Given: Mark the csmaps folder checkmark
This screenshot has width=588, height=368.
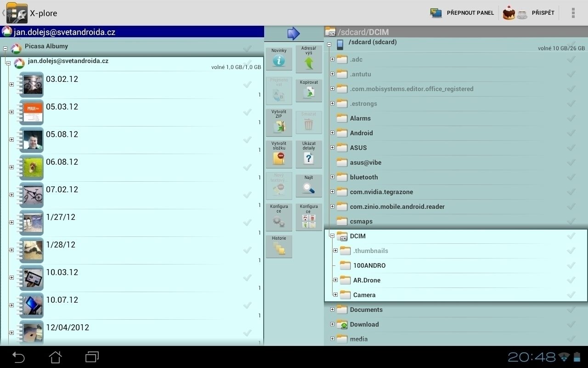Looking at the screenshot, I should (x=571, y=221).
